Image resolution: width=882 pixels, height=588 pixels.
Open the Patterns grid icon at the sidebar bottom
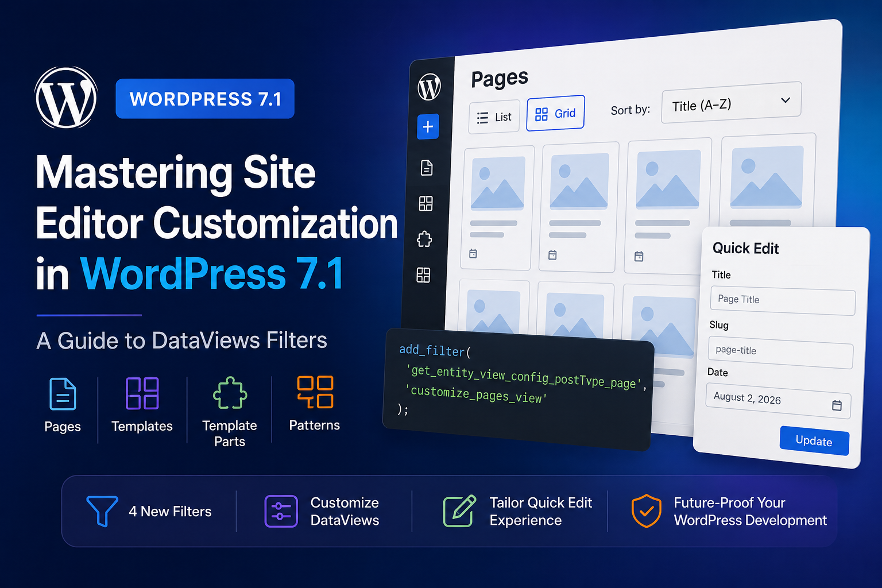423,275
